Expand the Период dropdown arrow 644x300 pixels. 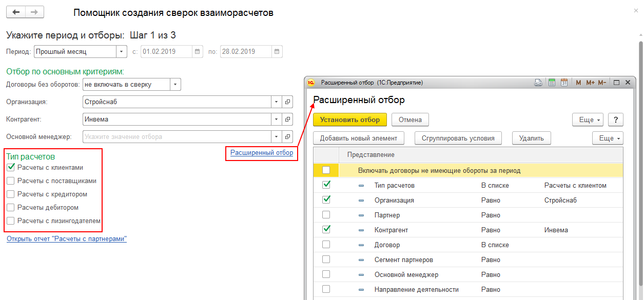coord(122,52)
